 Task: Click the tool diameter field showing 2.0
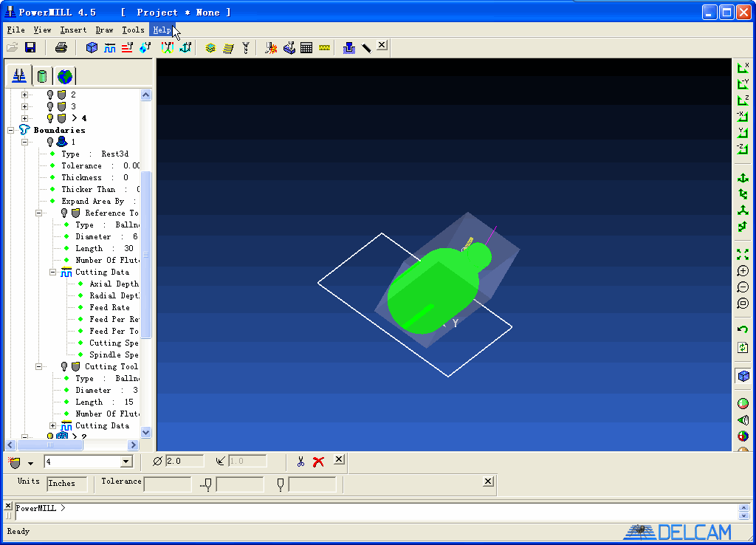coord(184,461)
